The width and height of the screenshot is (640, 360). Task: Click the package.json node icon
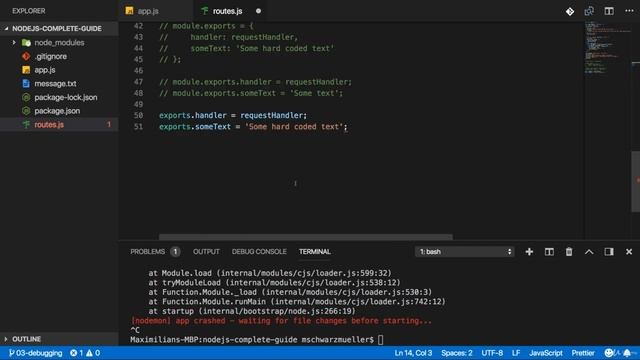(x=26, y=111)
